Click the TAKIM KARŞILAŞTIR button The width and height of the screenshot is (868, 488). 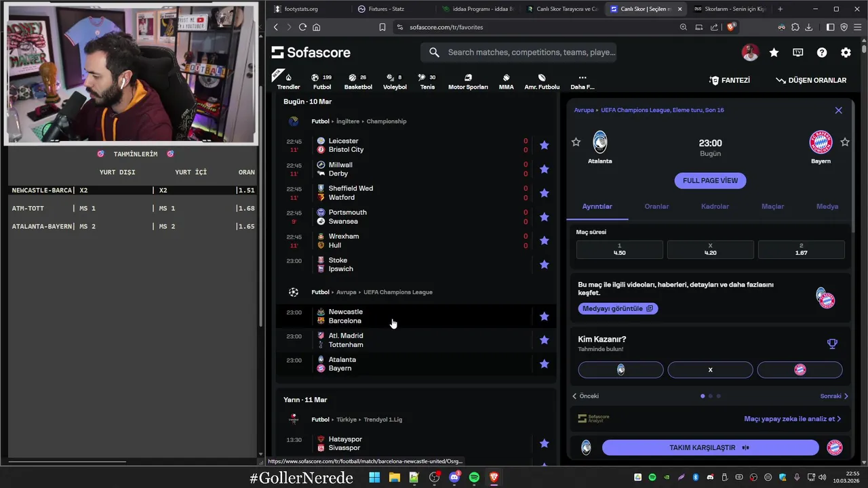click(x=710, y=448)
